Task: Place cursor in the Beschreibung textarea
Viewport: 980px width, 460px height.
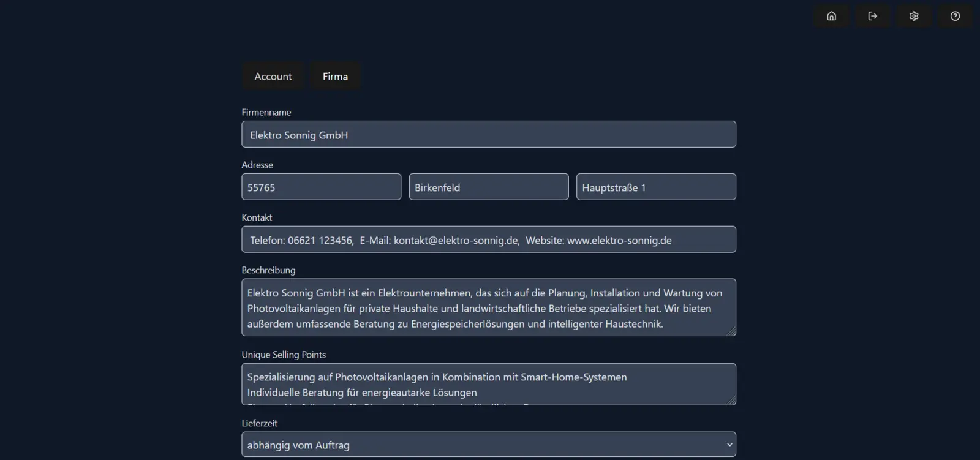Action: 488,307
